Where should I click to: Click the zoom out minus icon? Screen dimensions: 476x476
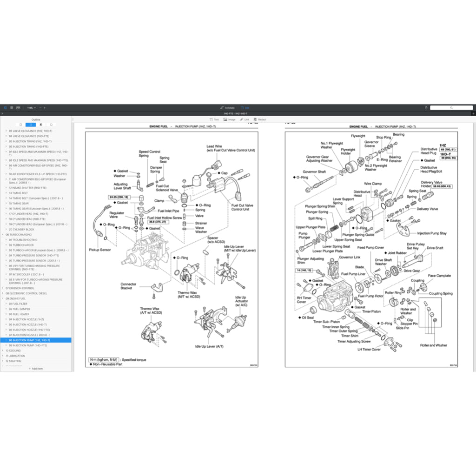coord(40,107)
